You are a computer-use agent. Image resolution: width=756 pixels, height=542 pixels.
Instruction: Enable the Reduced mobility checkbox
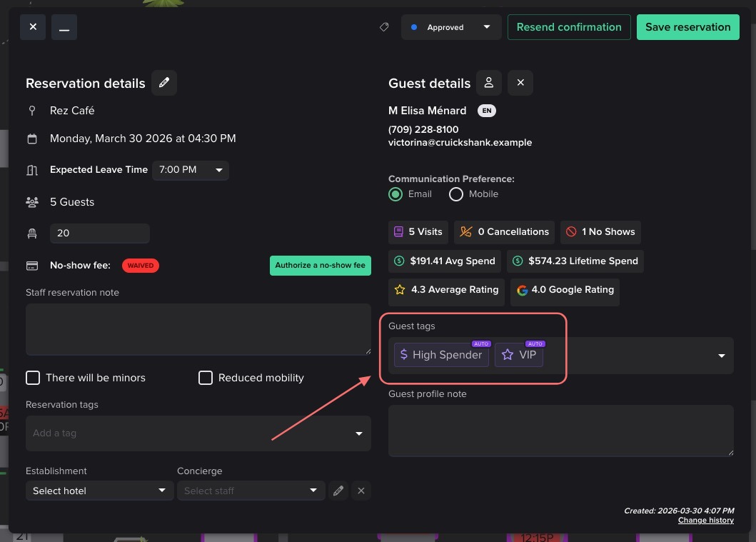206,378
